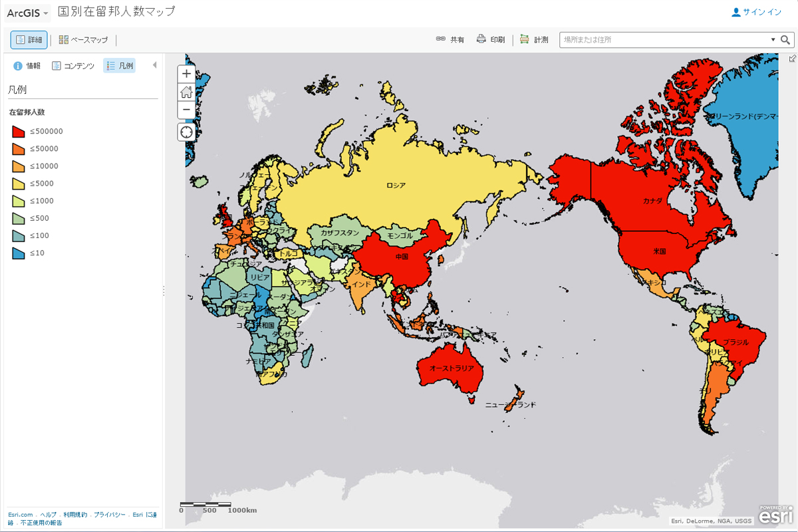Click the home default extent button
This screenshot has width=798, height=532.
click(x=186, y=92)
